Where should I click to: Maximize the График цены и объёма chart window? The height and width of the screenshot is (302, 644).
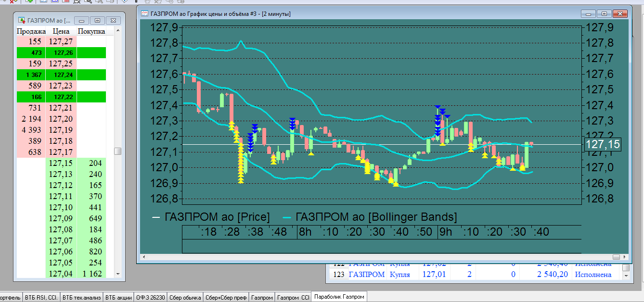click(605, 14)
